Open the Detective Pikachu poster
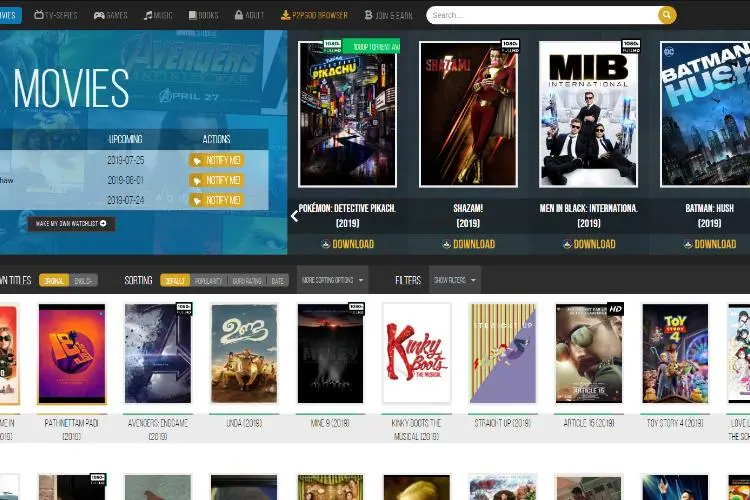Screen dimensions: 750x500 click(347, 114)
